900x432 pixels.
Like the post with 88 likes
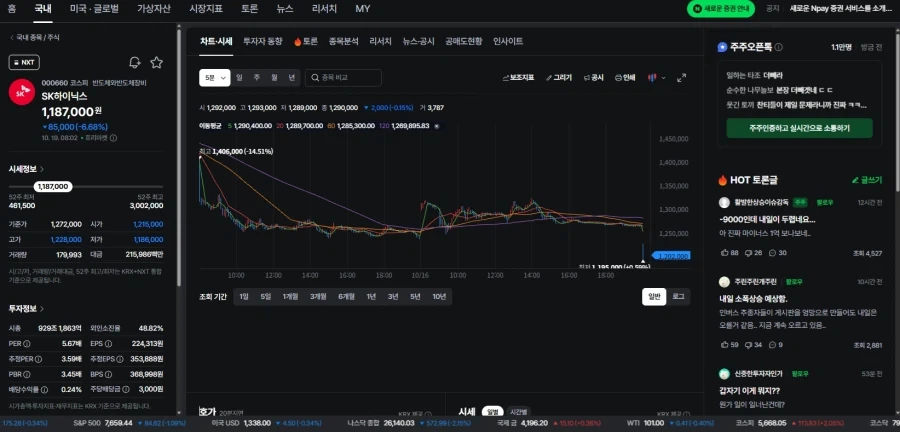tap(729, 252)
